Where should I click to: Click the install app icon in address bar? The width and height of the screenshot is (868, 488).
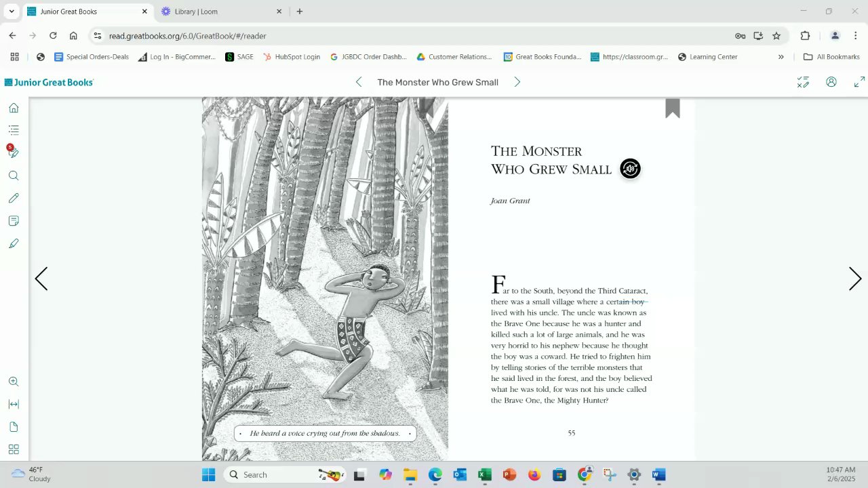click(758, 36)
